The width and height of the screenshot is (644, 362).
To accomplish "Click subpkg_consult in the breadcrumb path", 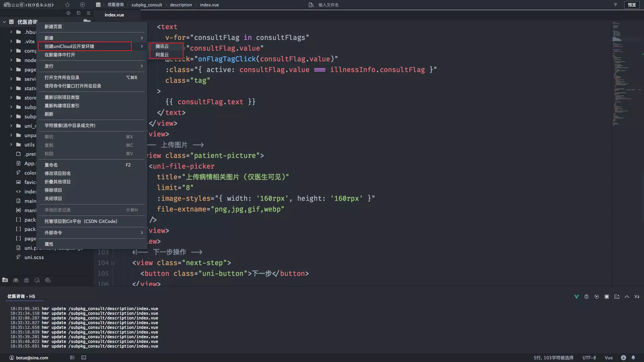I will [x=147, y=5].
